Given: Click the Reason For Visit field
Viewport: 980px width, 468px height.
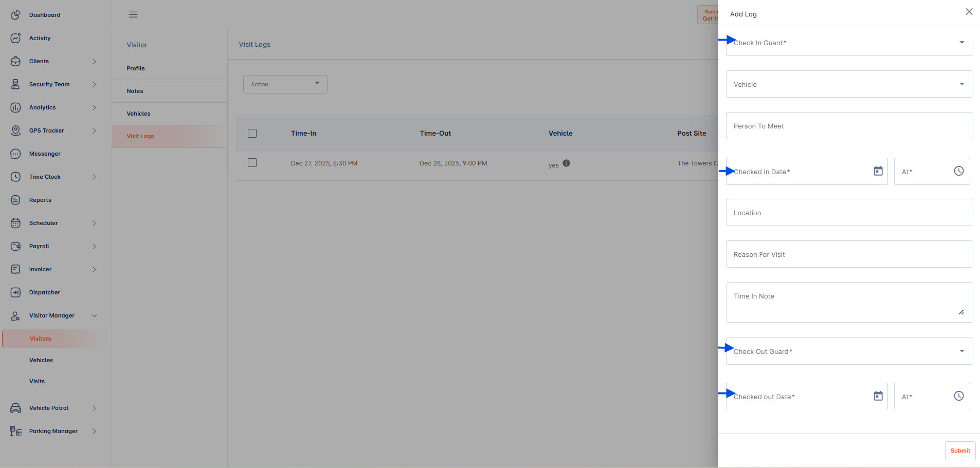Looking at the screenshot, I should pyautogui.click(x=849, y=254).
